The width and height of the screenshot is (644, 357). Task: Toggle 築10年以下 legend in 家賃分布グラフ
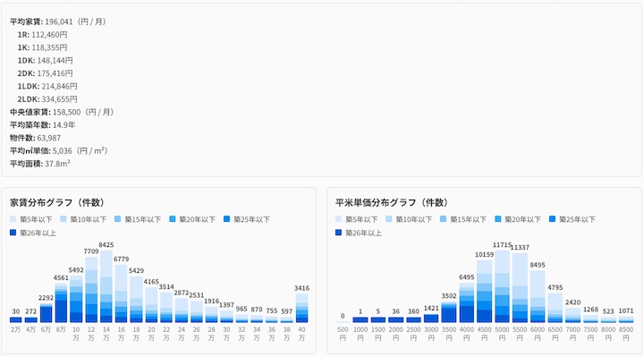coord(83,219)
